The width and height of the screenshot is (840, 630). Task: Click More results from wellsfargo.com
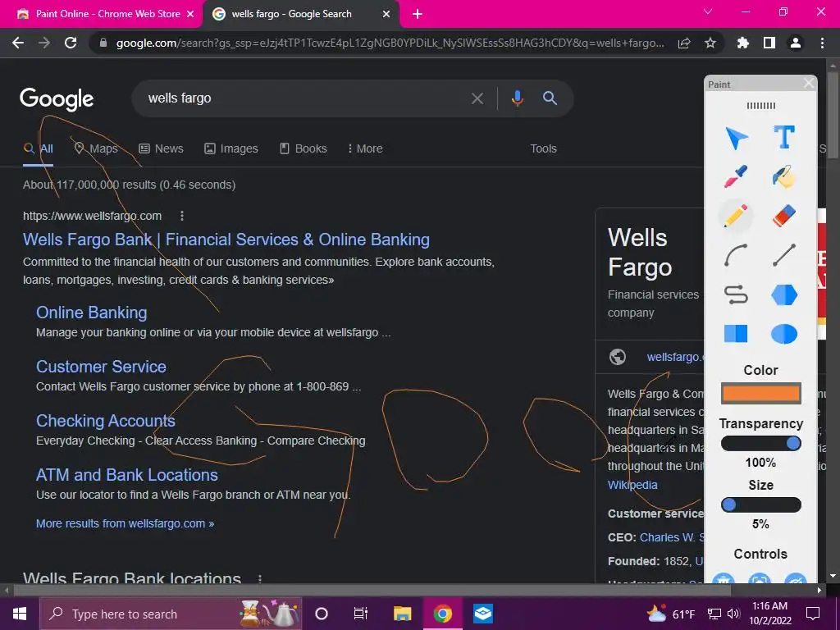coord(125,523)
